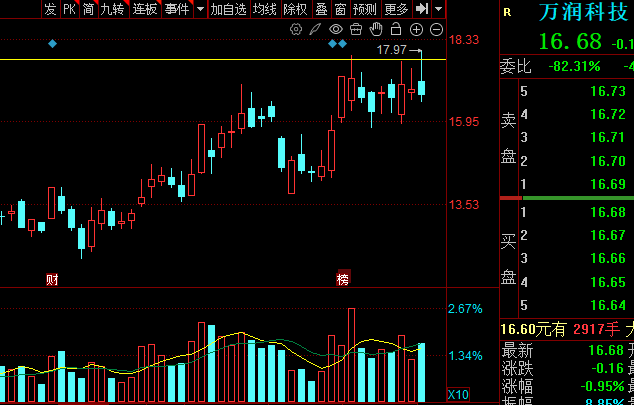Image resolution: width=634 pixels, height=405 pixels.
Task: Click the R badge beside 万润科技
Action: [507, 13]
